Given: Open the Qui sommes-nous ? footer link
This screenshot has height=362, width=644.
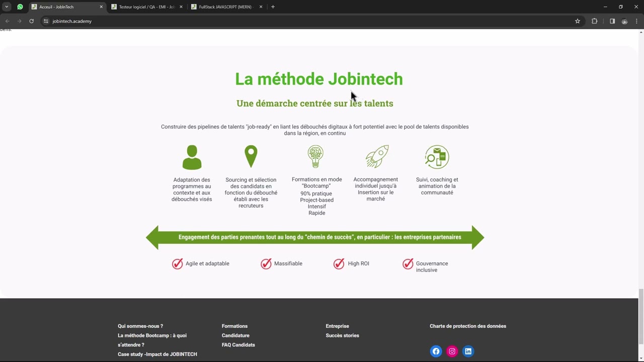Looking at the screenshot, I should pyautogui.click(x=140, y=326).
